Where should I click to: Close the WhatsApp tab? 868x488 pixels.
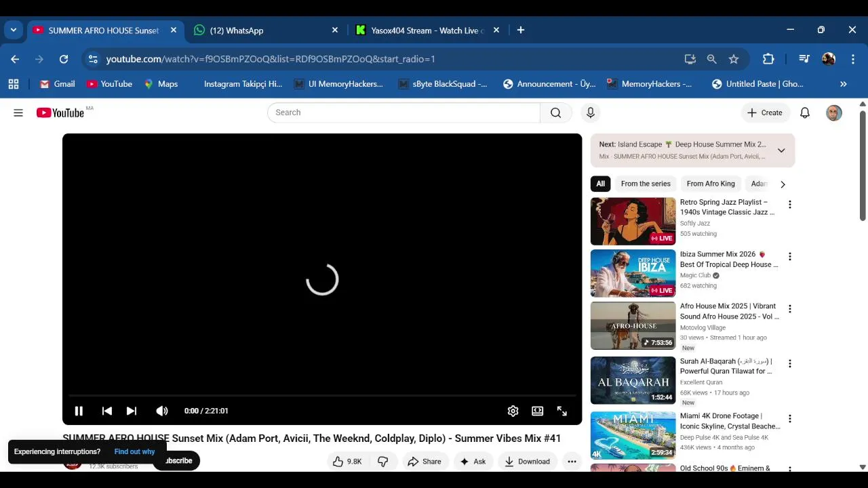tap(335, 30)
